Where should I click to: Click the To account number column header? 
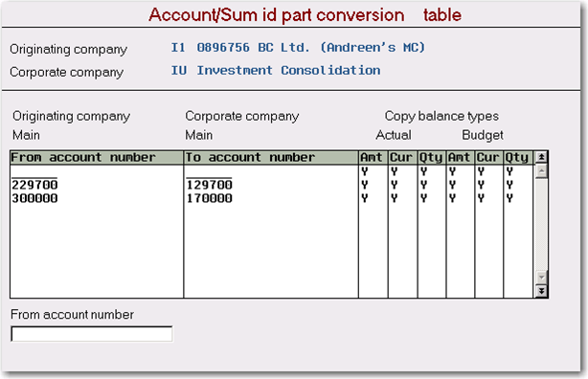[271, 158]
